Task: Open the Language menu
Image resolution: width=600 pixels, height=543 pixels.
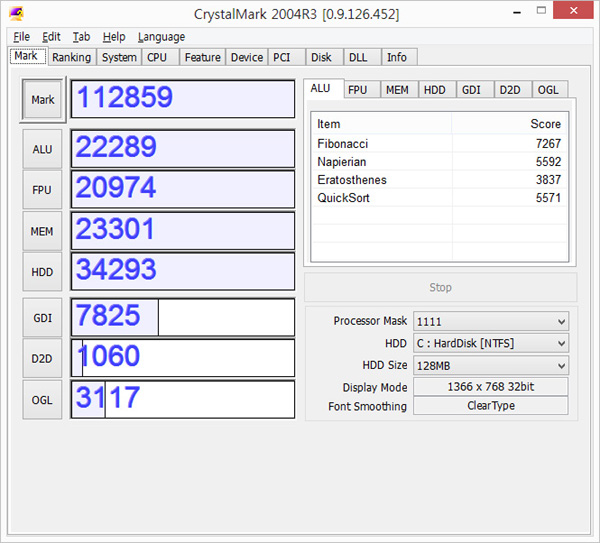Action: [x=161, y=37]
